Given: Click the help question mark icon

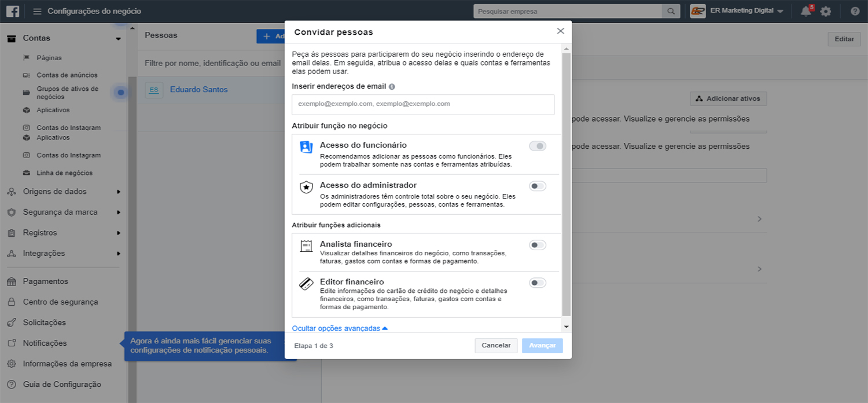Looking at the screenshot, I should coord(855,12).
